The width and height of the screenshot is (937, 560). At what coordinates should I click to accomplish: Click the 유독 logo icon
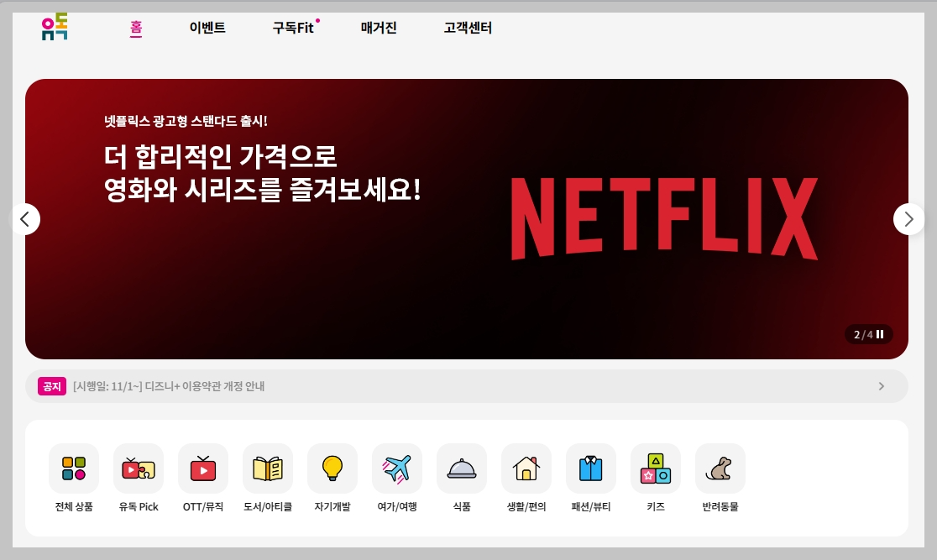pyautogui.click(x=55, y=27)
